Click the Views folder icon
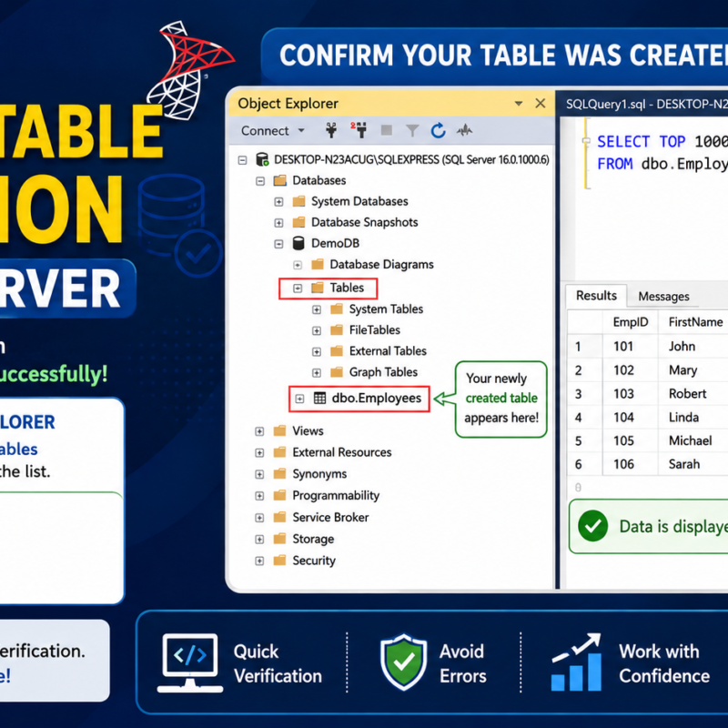The image size is (728, 728). click(279, 430)
